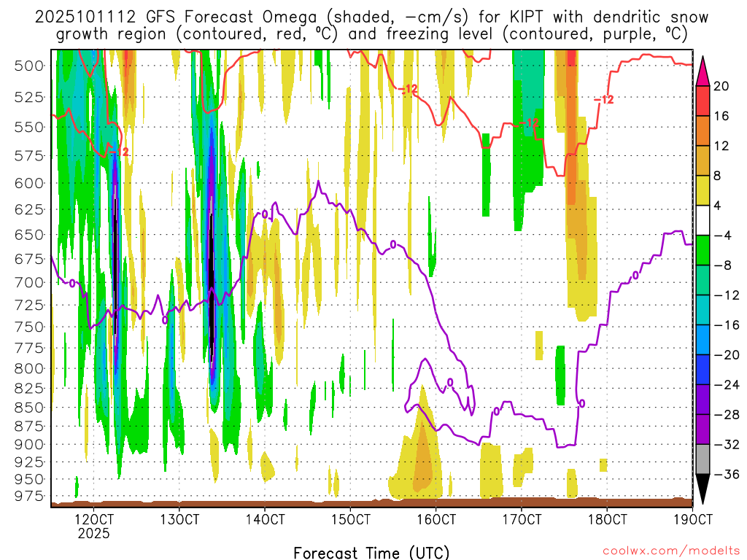
Task: Click the 180CT time axis label
Action: coord(607,519)
